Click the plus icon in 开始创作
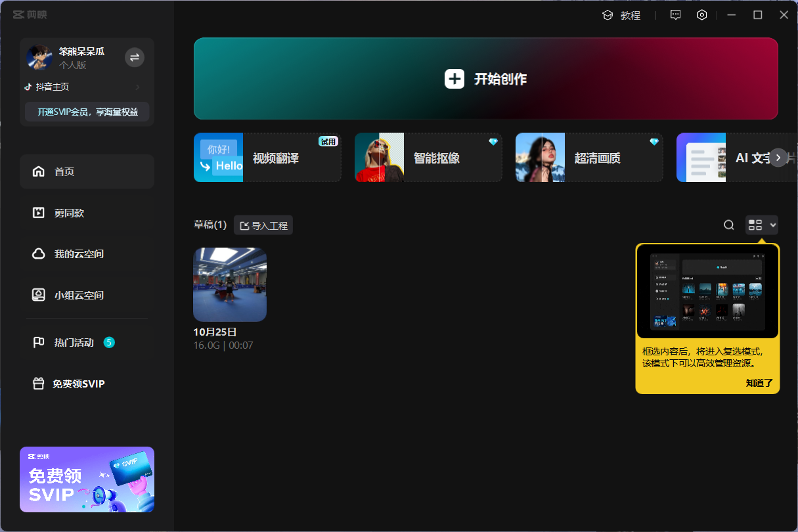Image resolution: width=798 pixels, height=532 pixels. tap(454, 79)
